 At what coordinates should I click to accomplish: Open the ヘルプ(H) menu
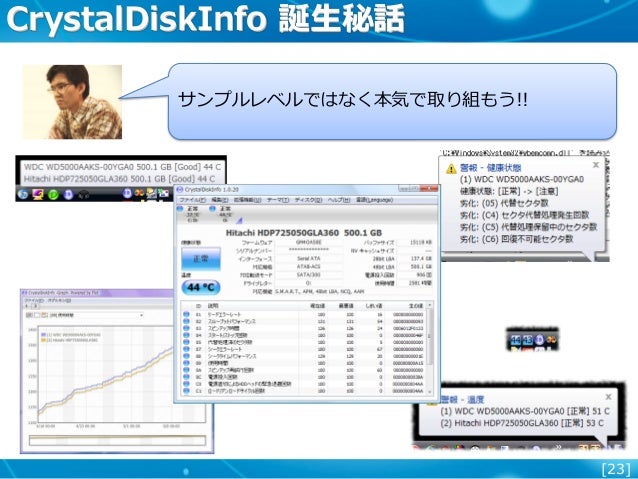[339, 200]
